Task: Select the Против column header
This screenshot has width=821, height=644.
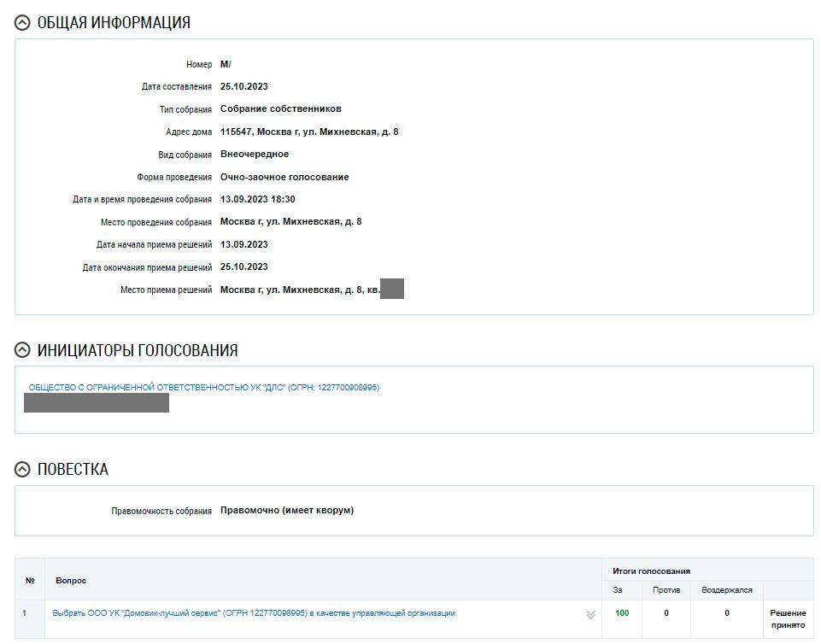Action: point(666,590)
